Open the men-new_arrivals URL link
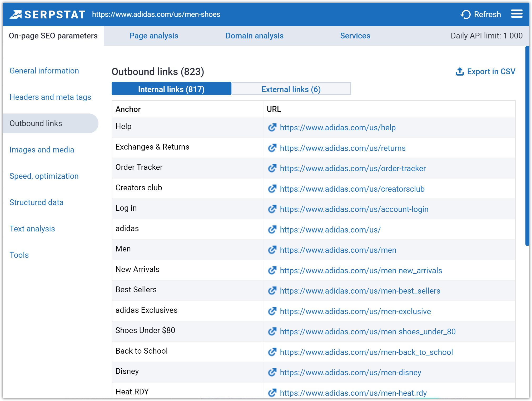 tap(361, 271)
